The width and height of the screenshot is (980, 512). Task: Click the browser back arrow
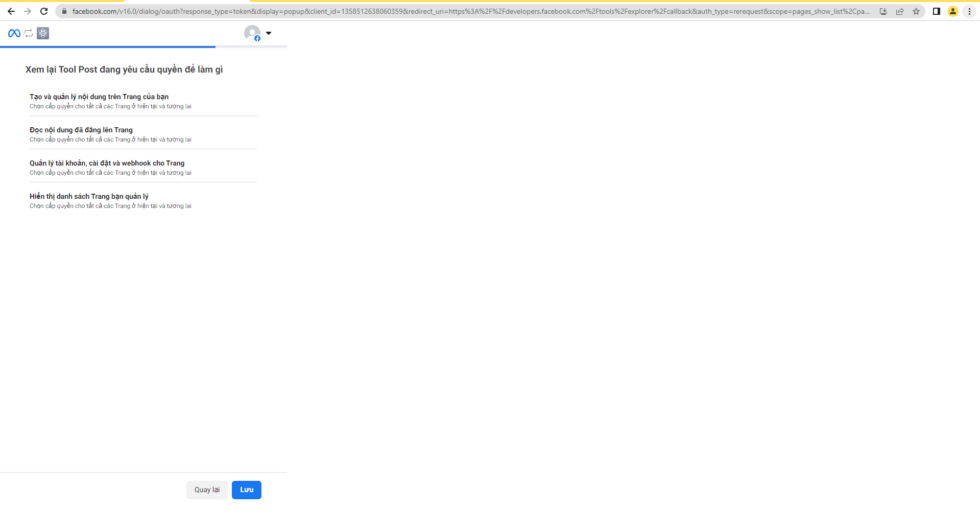tap(11, 11)
